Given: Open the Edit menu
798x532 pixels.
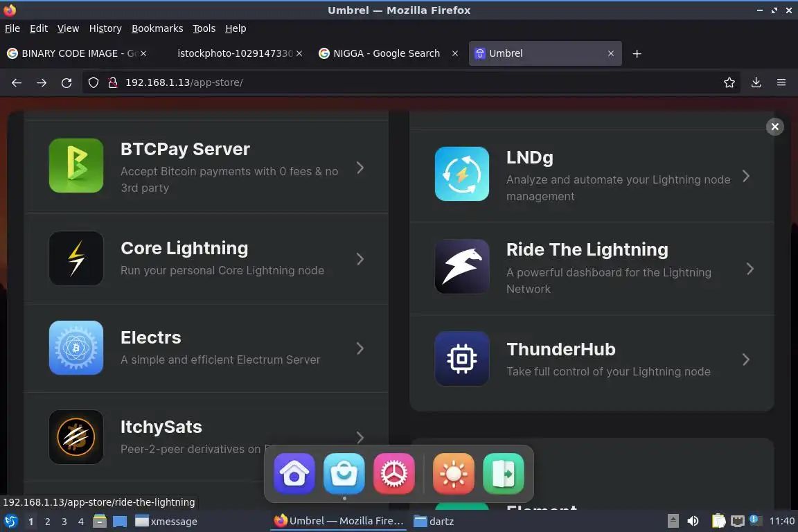Looking at the screenshot, I should click(39, 28).
